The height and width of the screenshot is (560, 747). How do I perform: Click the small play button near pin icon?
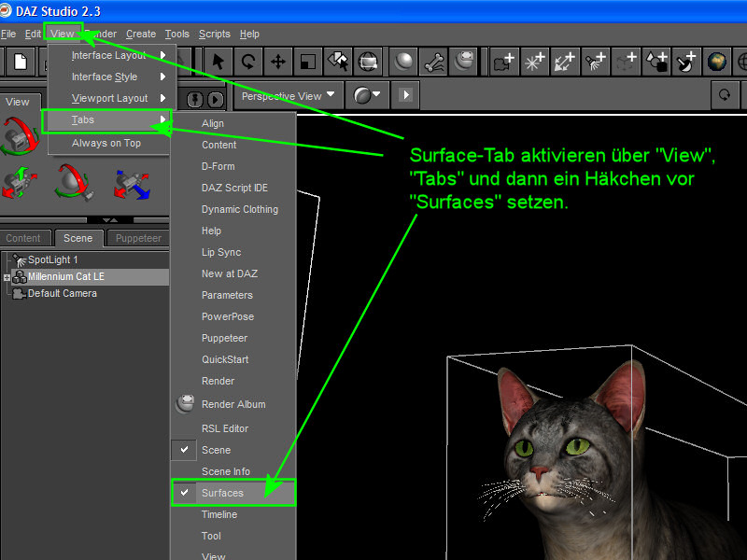pos(215,100)
